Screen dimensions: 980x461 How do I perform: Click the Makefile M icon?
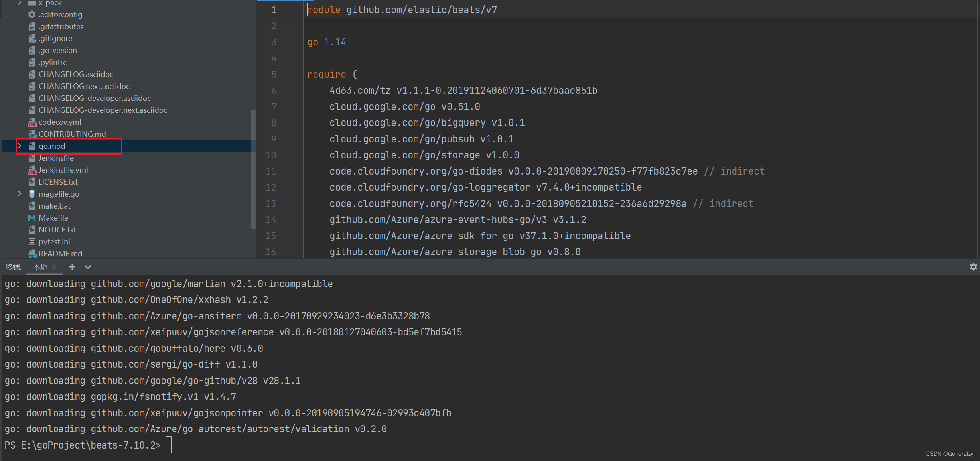pyautogui.click(x=32, y=218)
